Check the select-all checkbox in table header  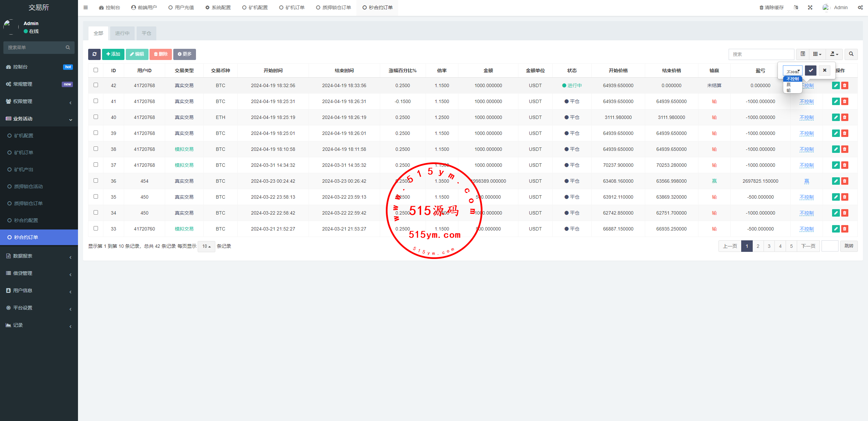coord(96,70)
